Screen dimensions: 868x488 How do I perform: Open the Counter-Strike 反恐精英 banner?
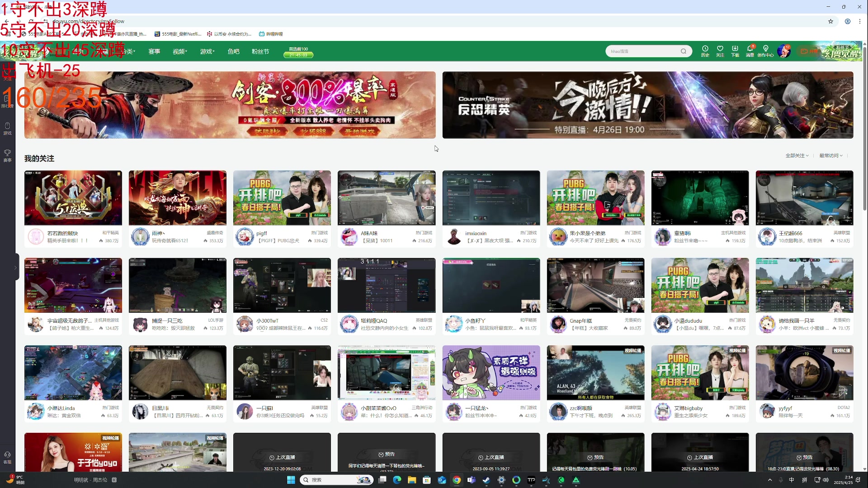point(648,105)
